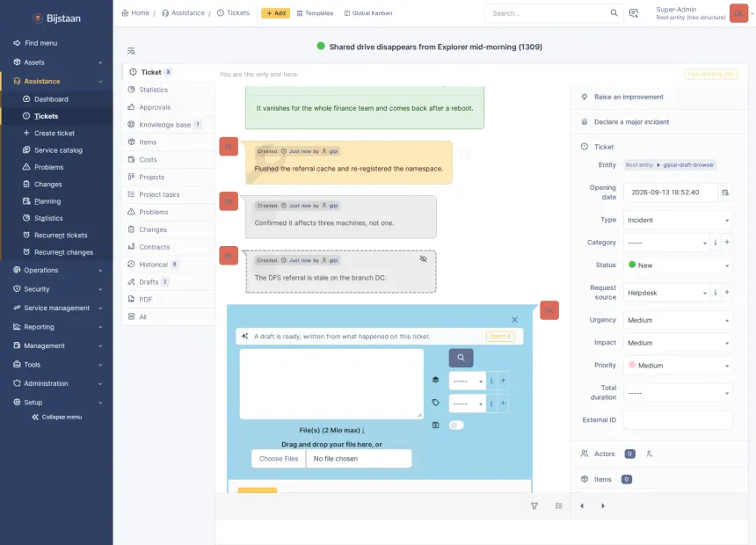Viewport: 756px width, 545px height.
Task: Click the timeline view list icon at the bottom
Action: coord(558,506)
